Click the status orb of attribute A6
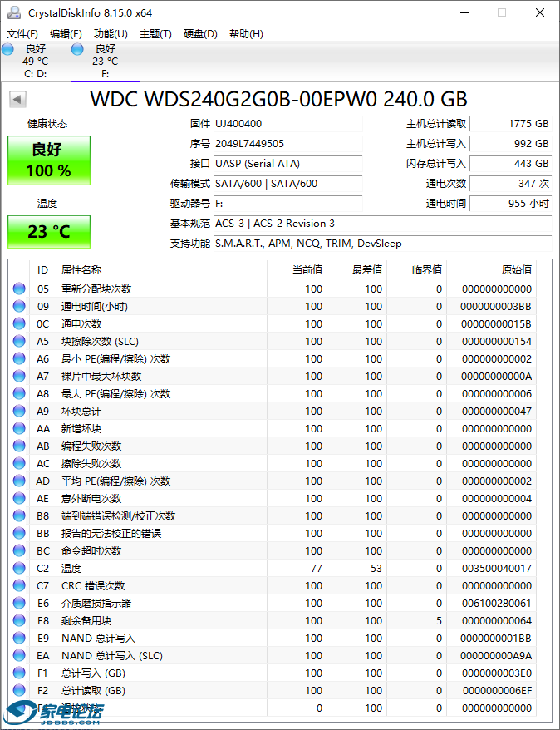This screenshot has height=730, width=560. tap(19, 359)
